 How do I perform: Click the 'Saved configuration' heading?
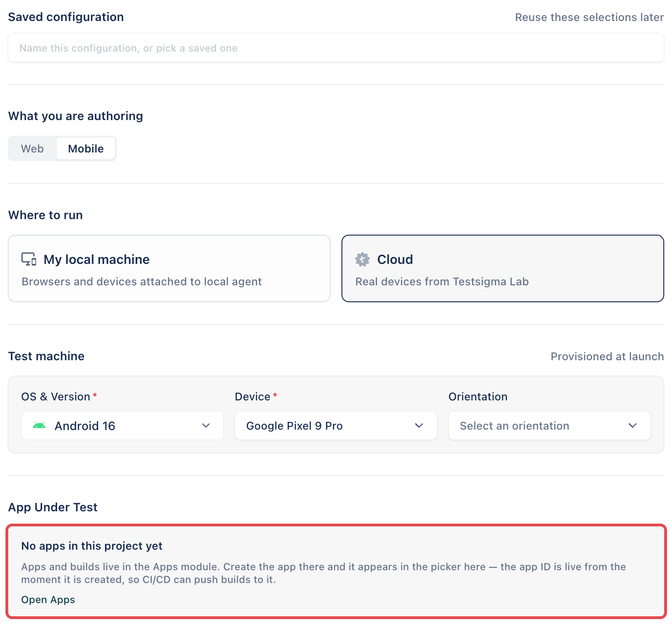pyautogui.click(x=66, y=17)
